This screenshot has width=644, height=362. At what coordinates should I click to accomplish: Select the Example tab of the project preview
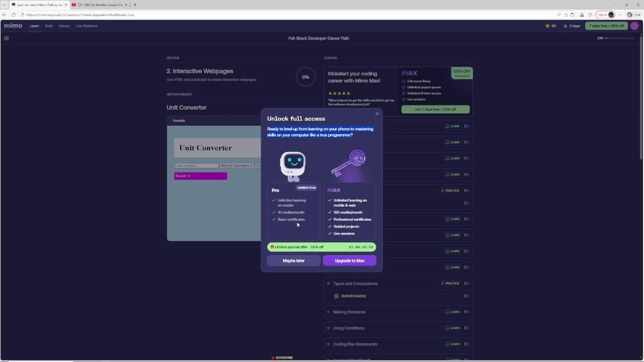coord(179,121)
